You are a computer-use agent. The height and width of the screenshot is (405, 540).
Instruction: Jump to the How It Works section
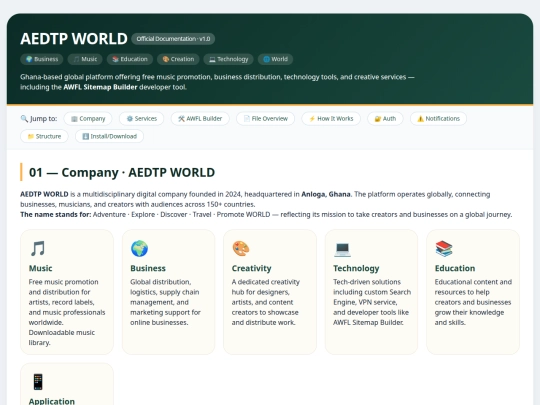(331, 118)
